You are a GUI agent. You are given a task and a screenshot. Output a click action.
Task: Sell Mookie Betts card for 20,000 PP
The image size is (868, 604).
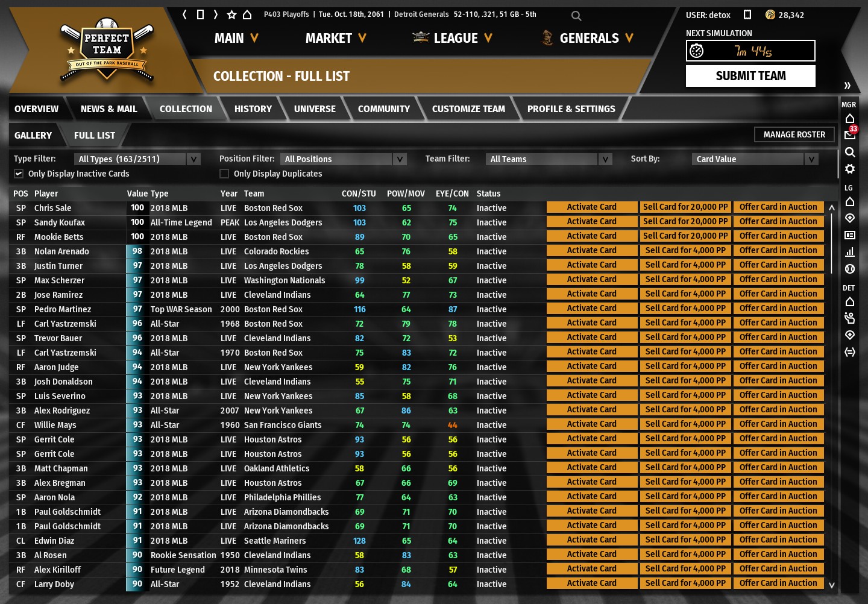pos(685,236)
